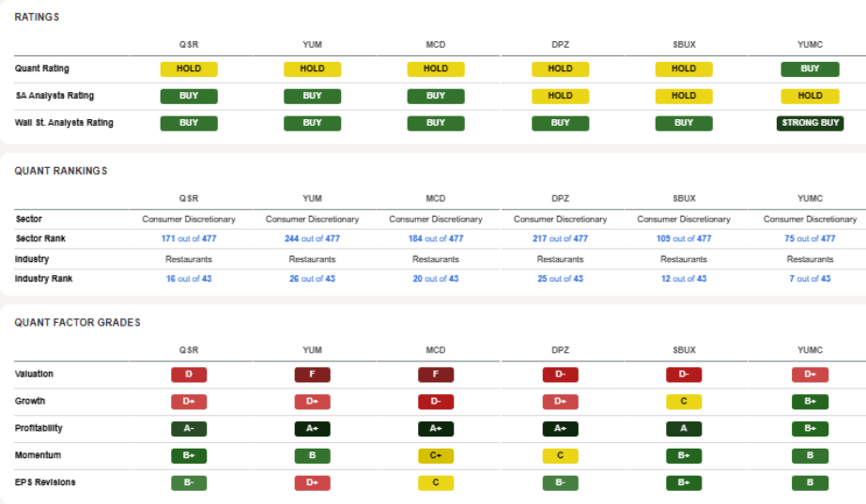Click the Wall St. Analysts Rating label

click(64, 123)
